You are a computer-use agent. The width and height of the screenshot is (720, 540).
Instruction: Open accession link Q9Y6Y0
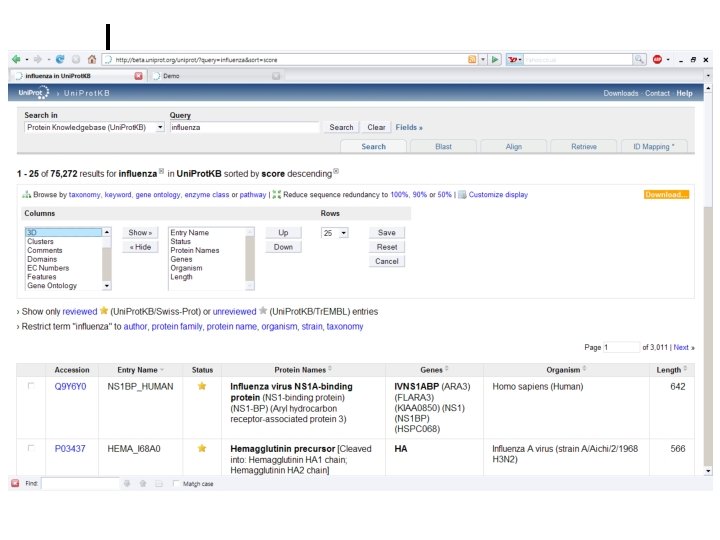tap(70, 386)
